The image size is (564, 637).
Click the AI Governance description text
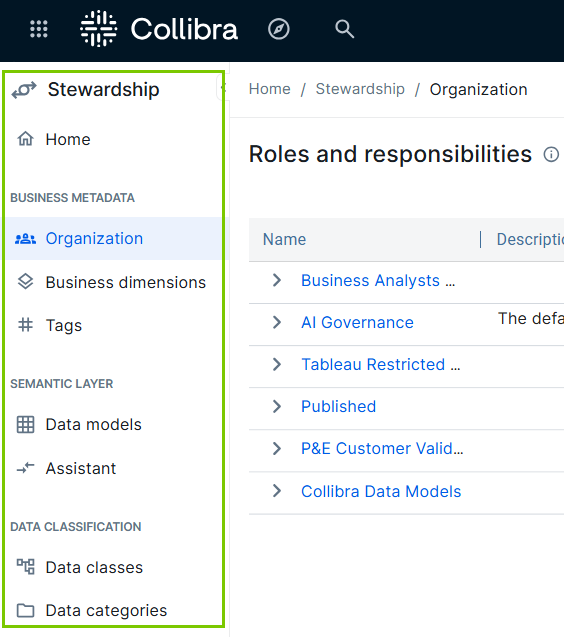(531, 318)
